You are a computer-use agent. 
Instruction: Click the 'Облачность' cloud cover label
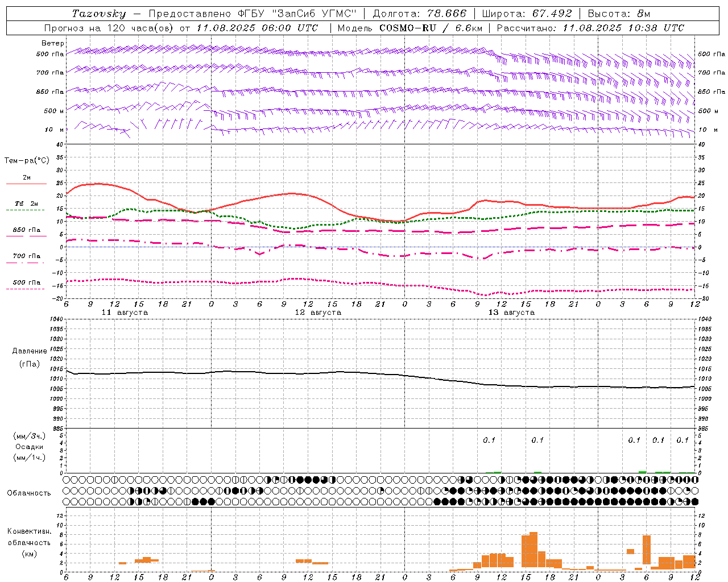pyautogui.click(x=29, y=493)
